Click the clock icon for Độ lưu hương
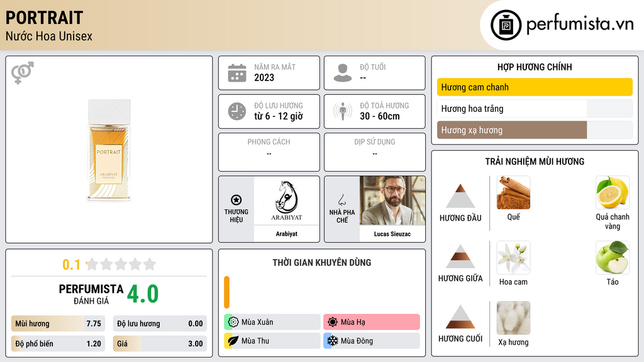644x362 pixels. 237,111
